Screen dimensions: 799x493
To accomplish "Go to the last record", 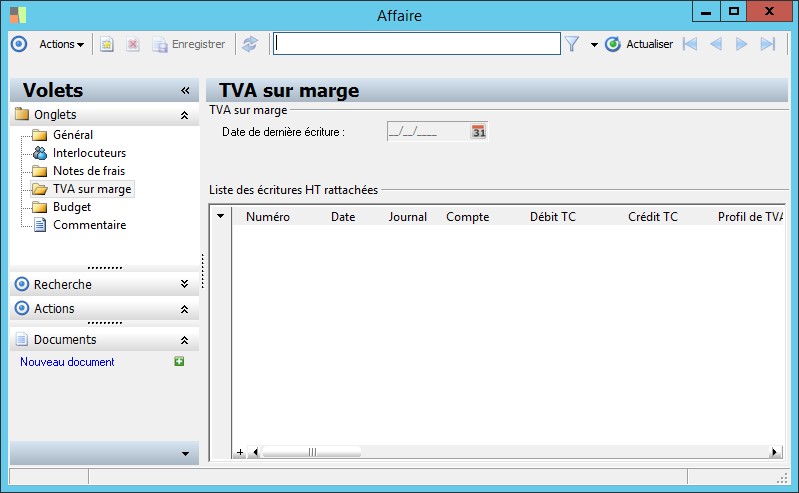I will tap(767, 44).
